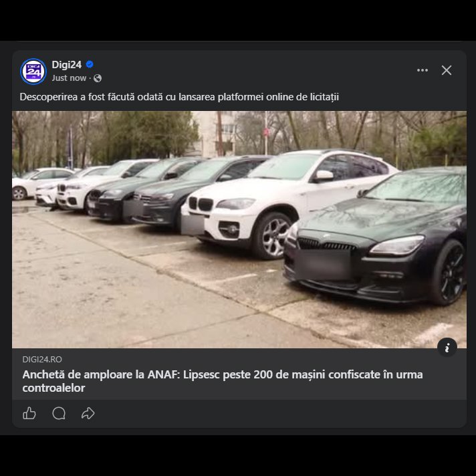Open the "Just now" post timestamp
The image size is (476, 476).
pyautogui.click(x=69, y=78)
